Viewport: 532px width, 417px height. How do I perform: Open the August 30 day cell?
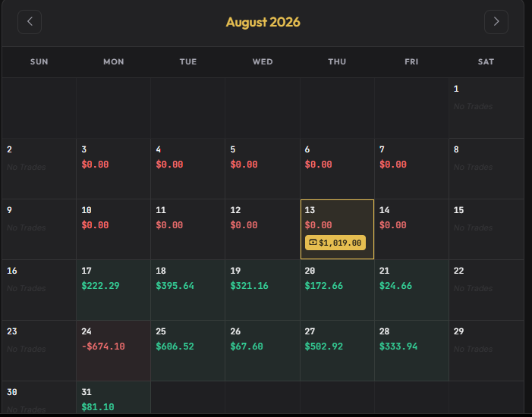point(39,398)
